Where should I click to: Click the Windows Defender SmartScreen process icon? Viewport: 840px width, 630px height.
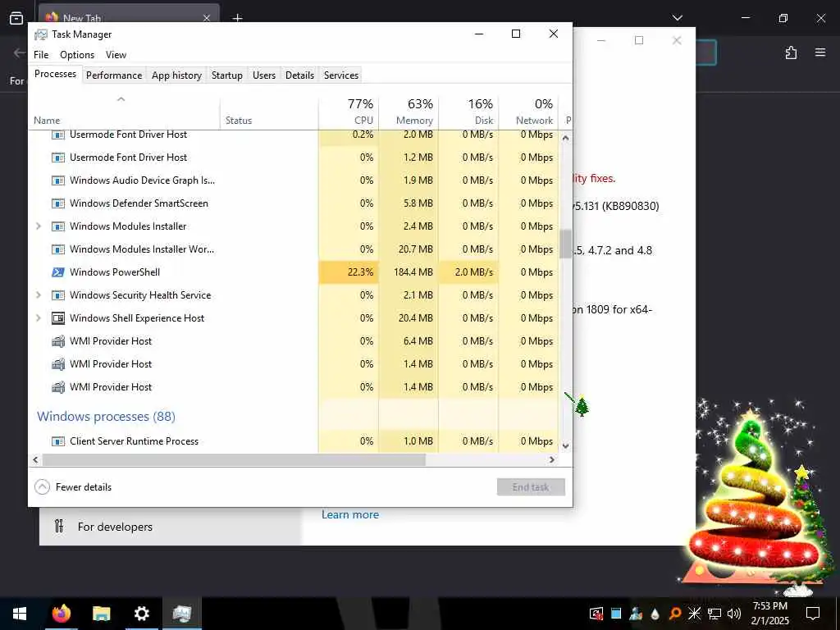pyautogui.click(x=58, y=203)
